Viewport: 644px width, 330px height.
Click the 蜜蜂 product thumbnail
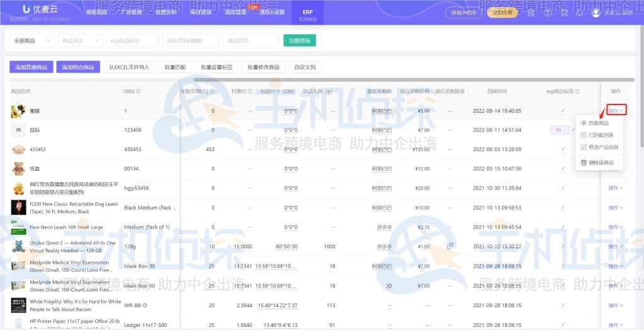click(18, 111)
